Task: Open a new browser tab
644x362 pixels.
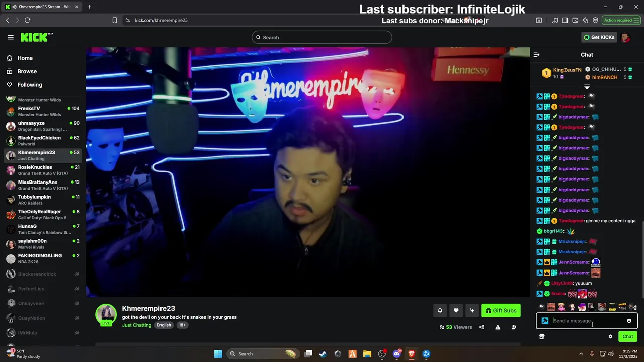Action: (89, 7)
